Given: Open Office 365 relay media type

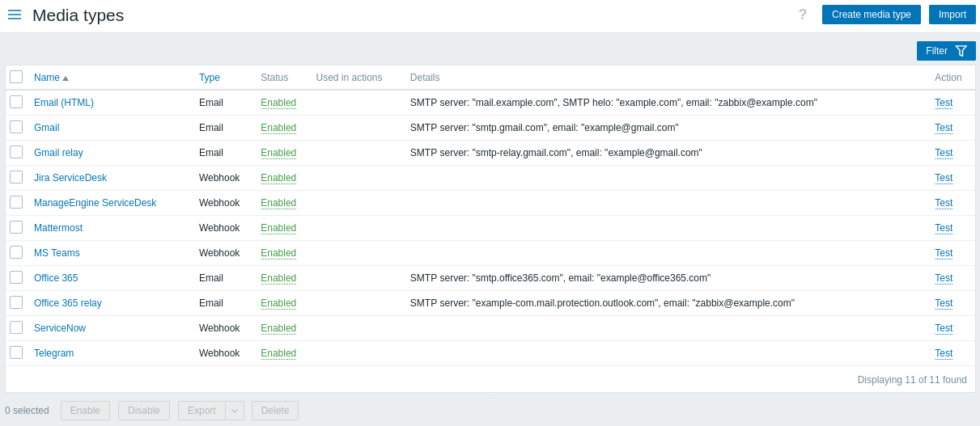Looking at the screenshot, I should (68, 303).
